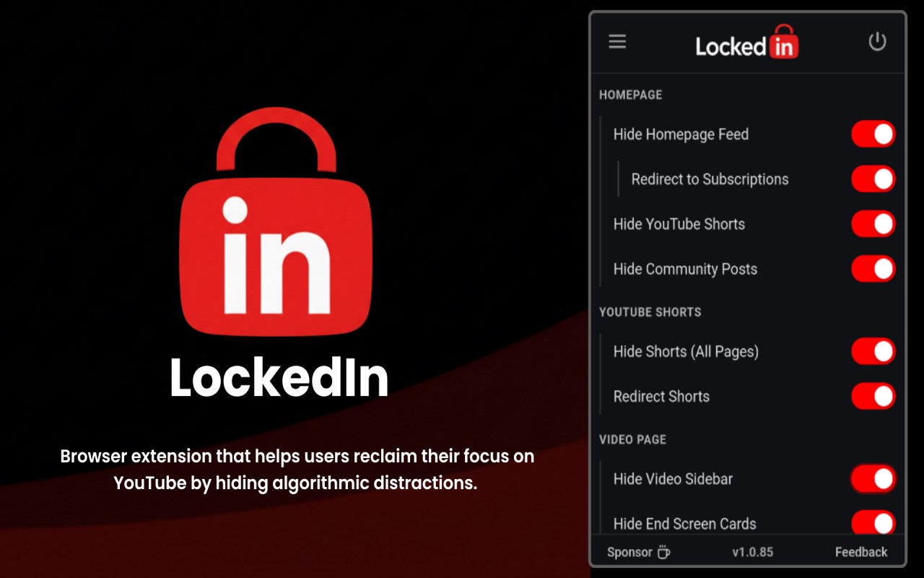The width and height of the screenshot is (924, 578).
Task: Select the HOMEPAGE section header
Action: [x=630, y=95]
